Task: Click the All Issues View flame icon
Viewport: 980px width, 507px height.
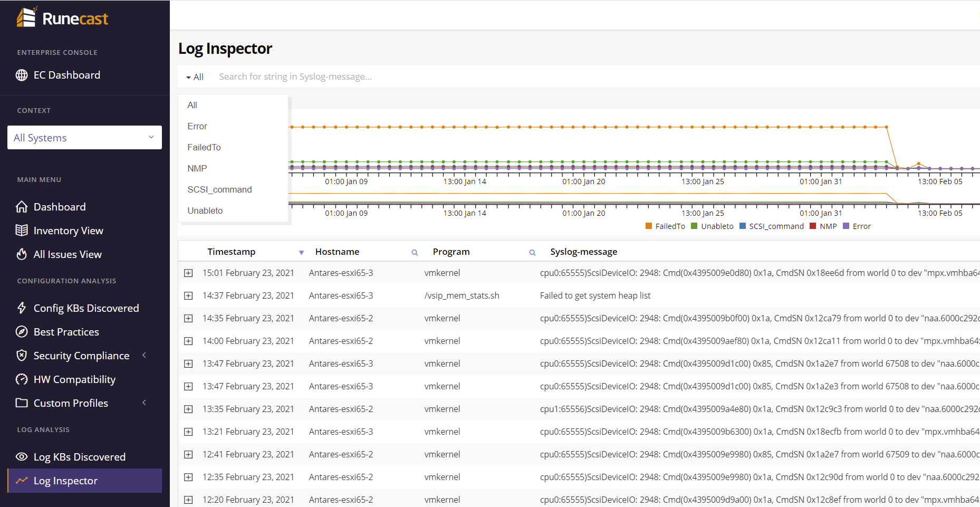Action: tap(22, 254)
